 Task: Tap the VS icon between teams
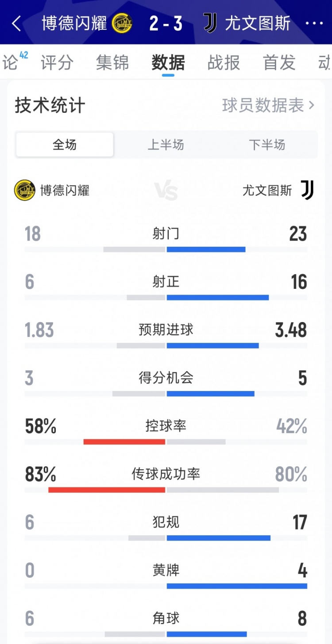tap(166, 191)
